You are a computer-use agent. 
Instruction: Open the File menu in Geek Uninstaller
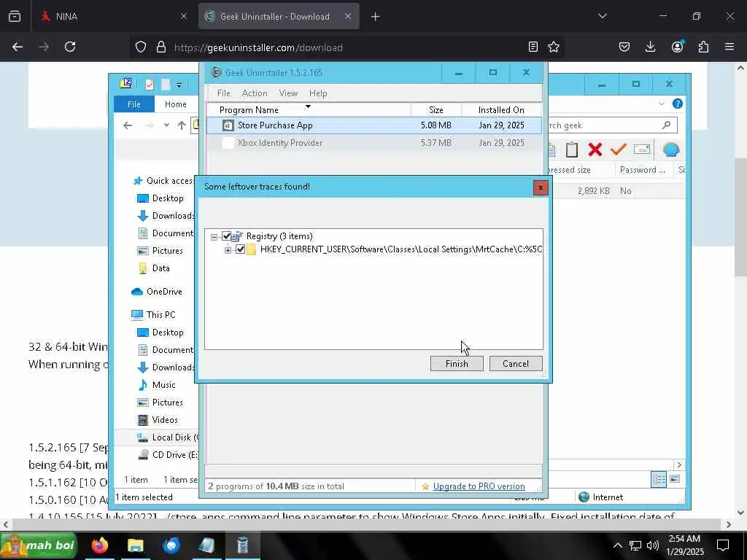click(x=223, y=93)
